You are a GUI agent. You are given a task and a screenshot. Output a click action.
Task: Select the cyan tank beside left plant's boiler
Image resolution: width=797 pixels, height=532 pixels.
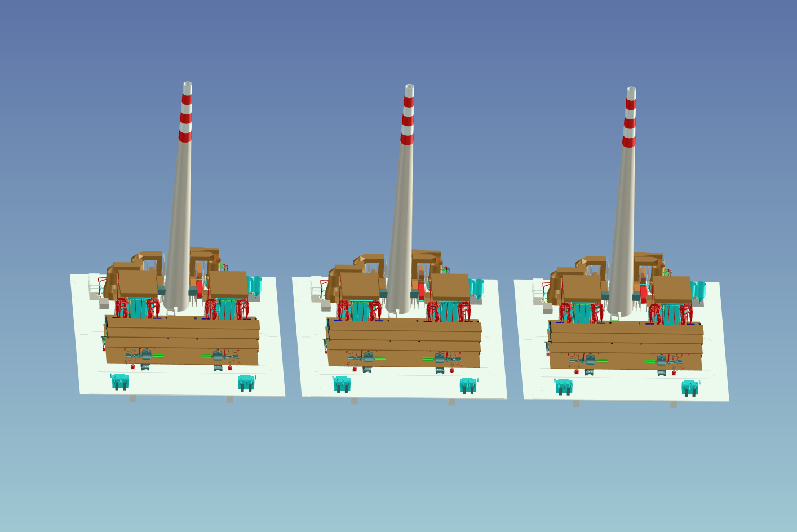tap(254, 285)
